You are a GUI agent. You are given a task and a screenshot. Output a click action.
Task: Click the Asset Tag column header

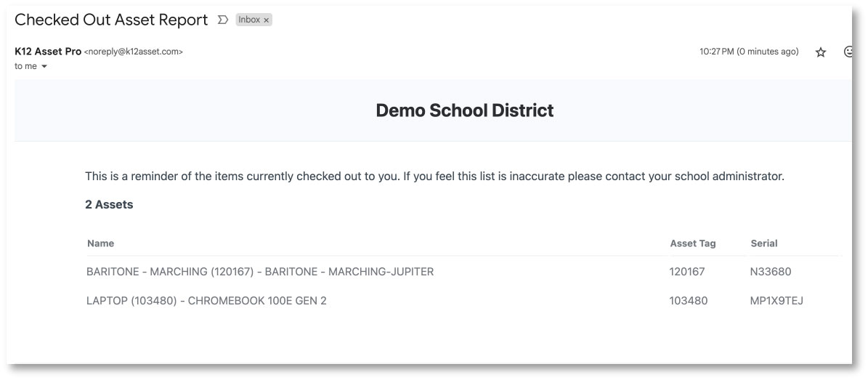(x=692, y=243)
